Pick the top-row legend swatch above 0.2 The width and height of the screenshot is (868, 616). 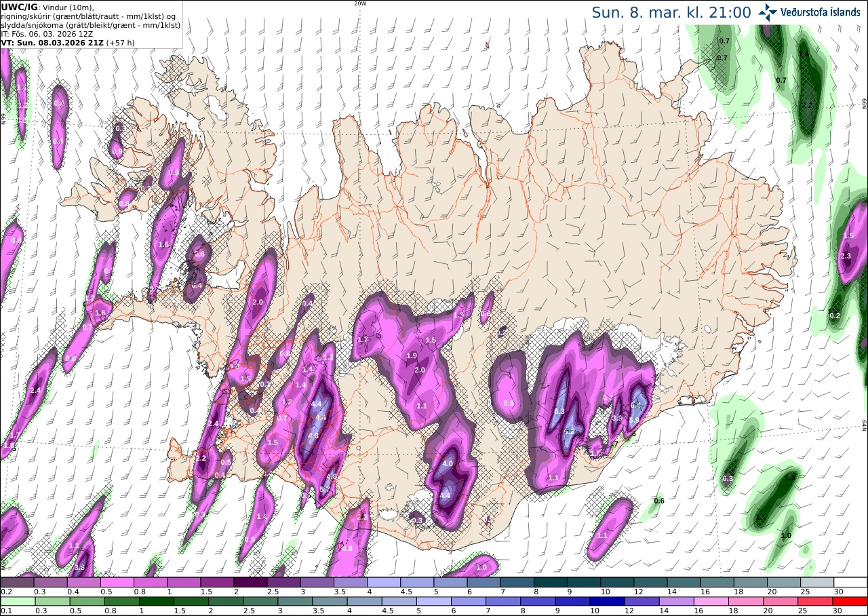[17, 582]
